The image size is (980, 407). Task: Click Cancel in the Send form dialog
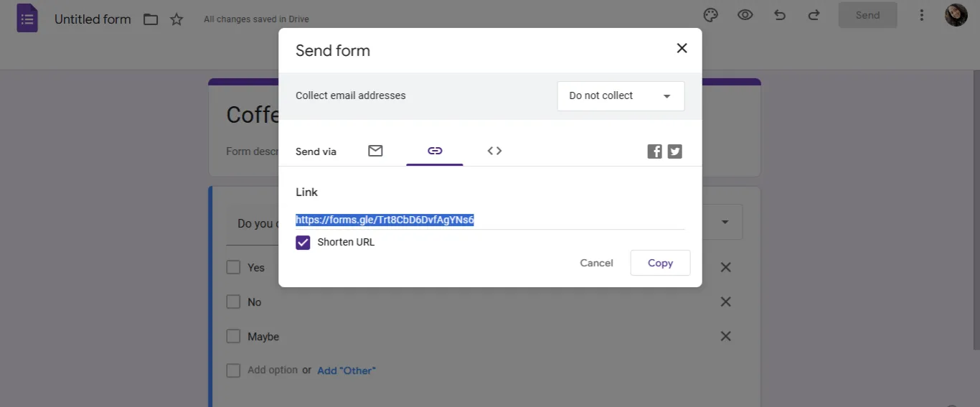[596, 263]
